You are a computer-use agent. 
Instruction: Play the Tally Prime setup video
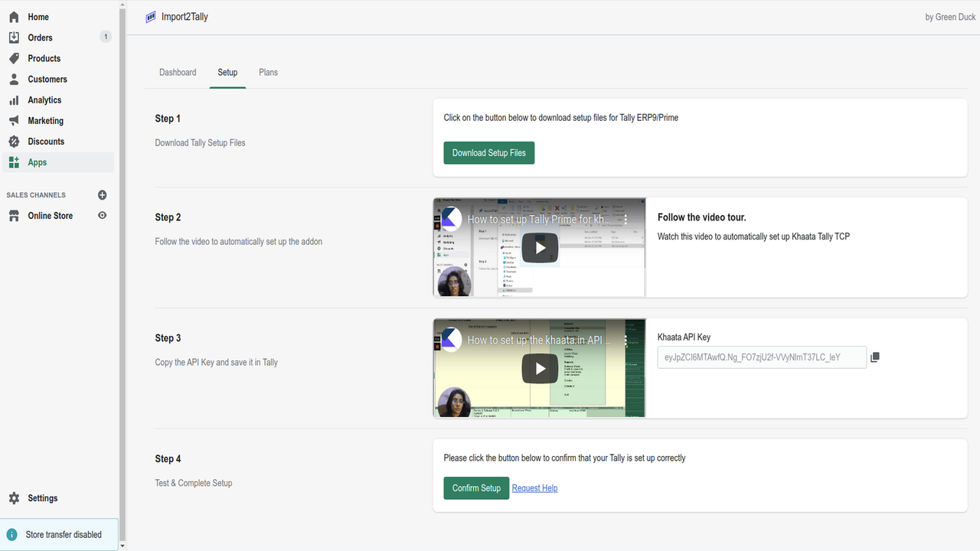tap(540, 248)
